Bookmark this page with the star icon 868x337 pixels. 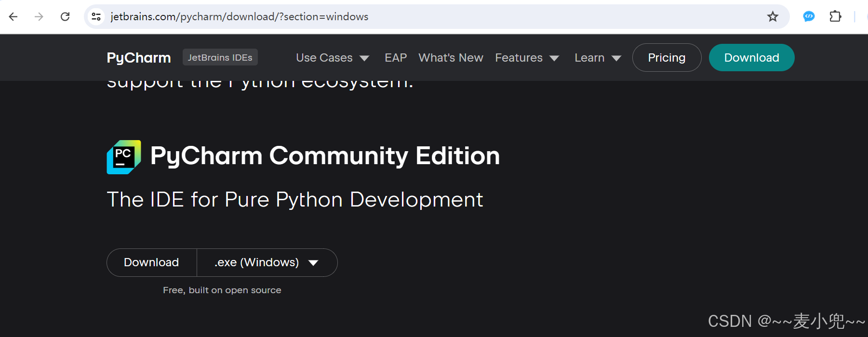click(x=773, y=17)
